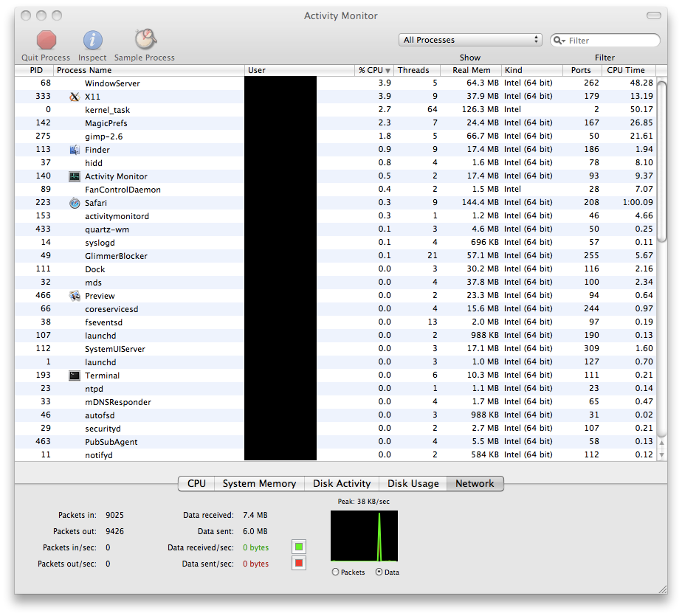Select the PubSubAgent process row
Screen dimensions: 682x616
(335, 441)
